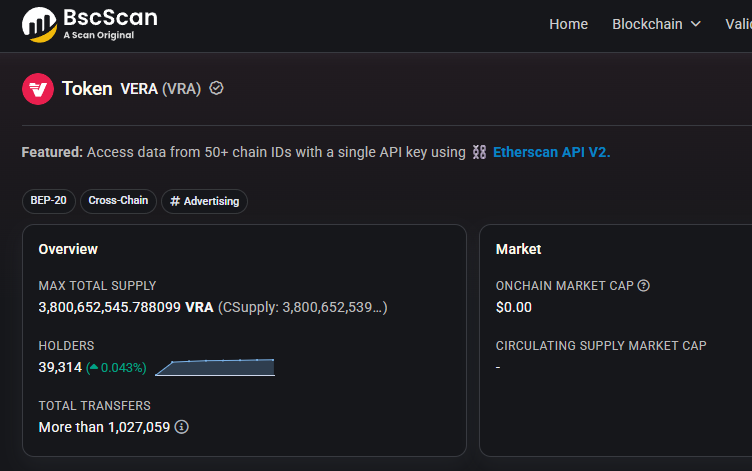Click the $0.00 onchain market cap value
The width and height of the screenshot is (752, 471).
(x=514, y=307)
